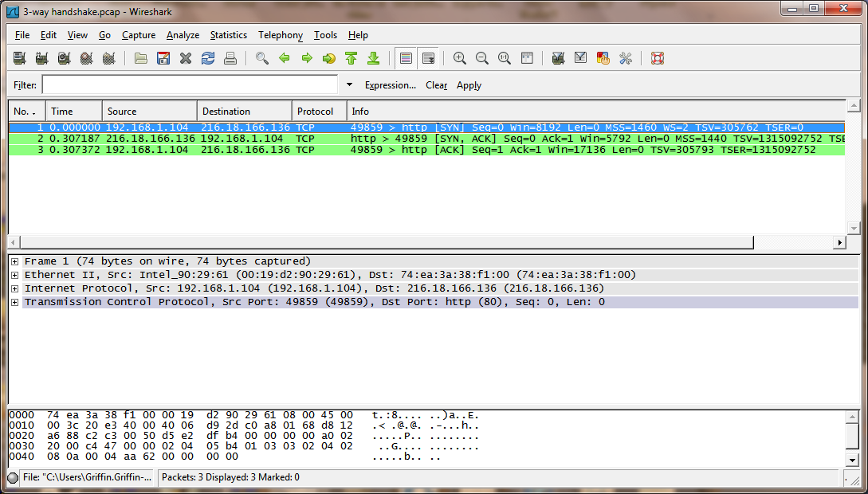Open help lifebuoy icon

tap(657, 58)
